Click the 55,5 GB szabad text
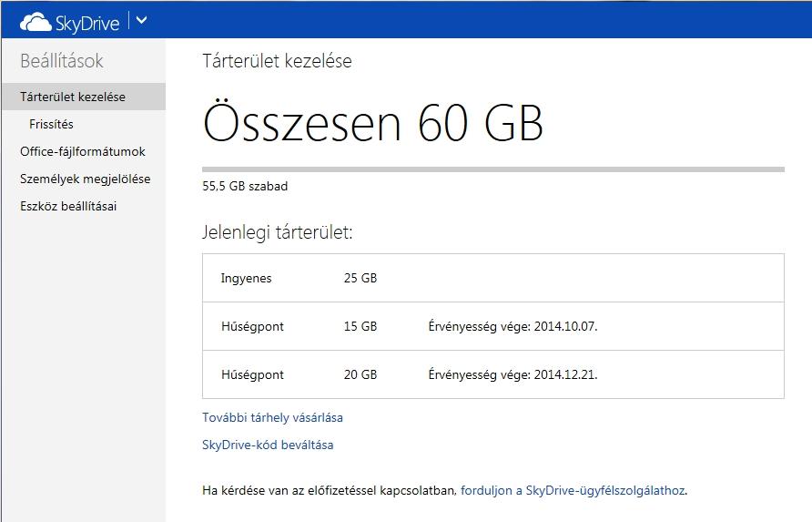 click(x=245, y=186)
